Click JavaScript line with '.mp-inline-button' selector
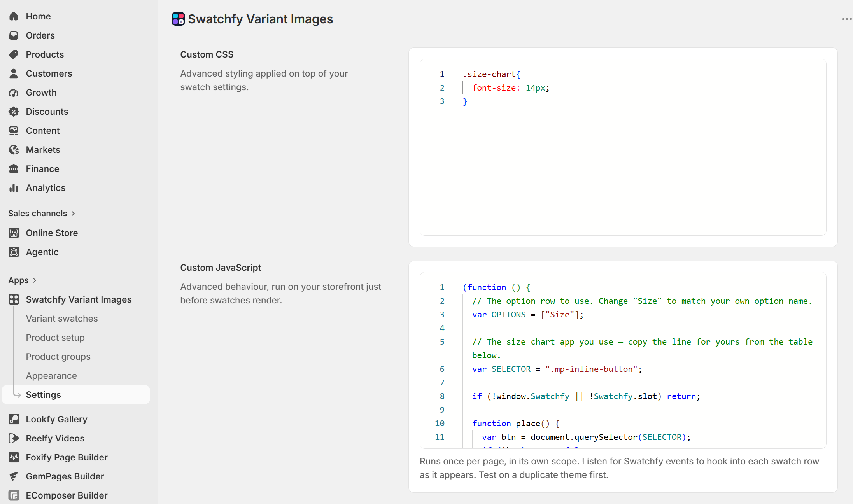This screenshot has width=853, height=504. tap(557, 369)
